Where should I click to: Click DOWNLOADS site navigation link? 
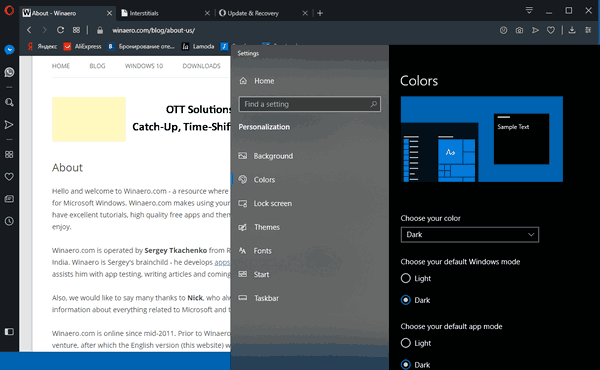click(201, 66)
